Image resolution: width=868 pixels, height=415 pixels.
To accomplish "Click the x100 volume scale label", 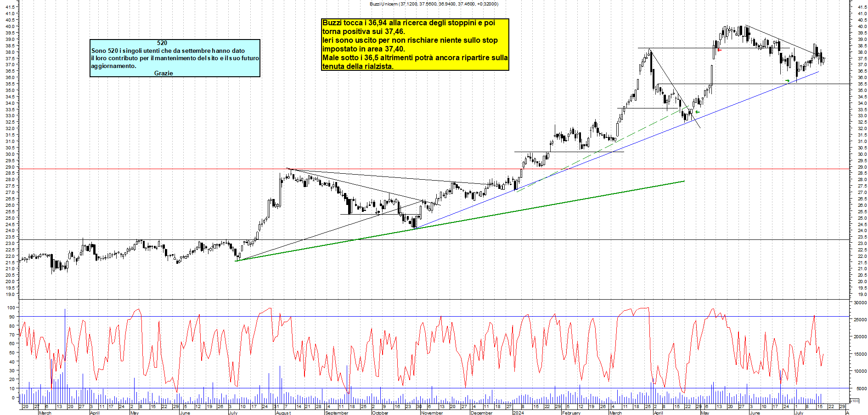I will pyautogui.click(x=854, y=401).
